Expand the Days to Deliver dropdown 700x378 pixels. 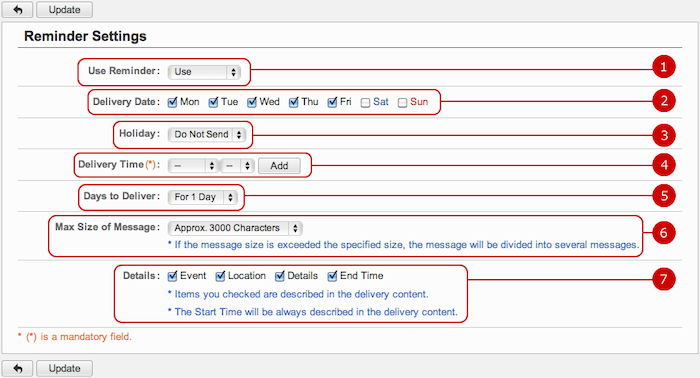click(x=203, y=197)
